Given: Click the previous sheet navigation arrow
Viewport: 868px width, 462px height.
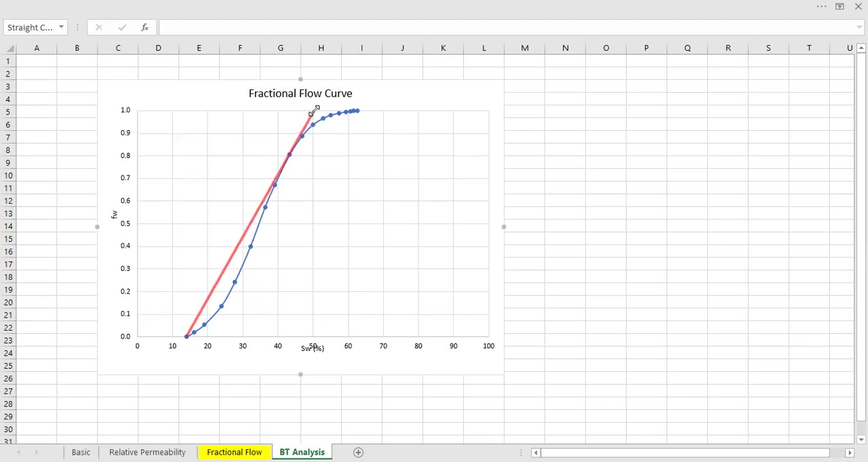Looking at the screenshot, I should (x=18, y=452).
